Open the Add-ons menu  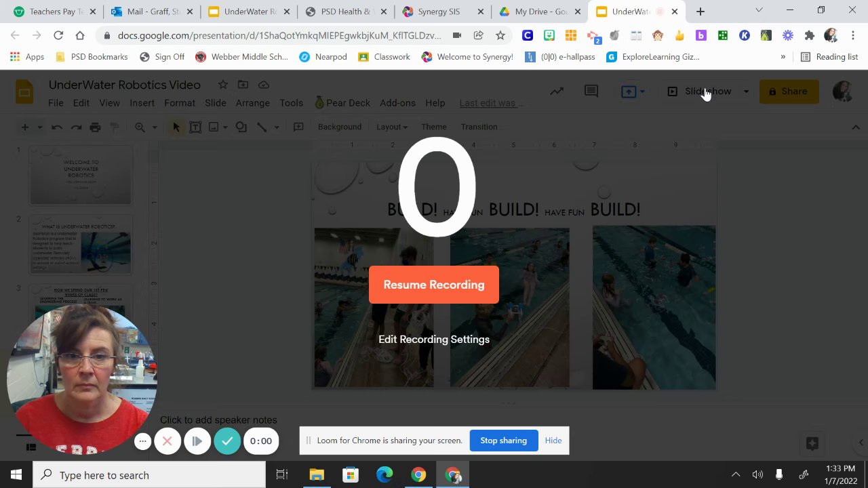coord(397,103)
